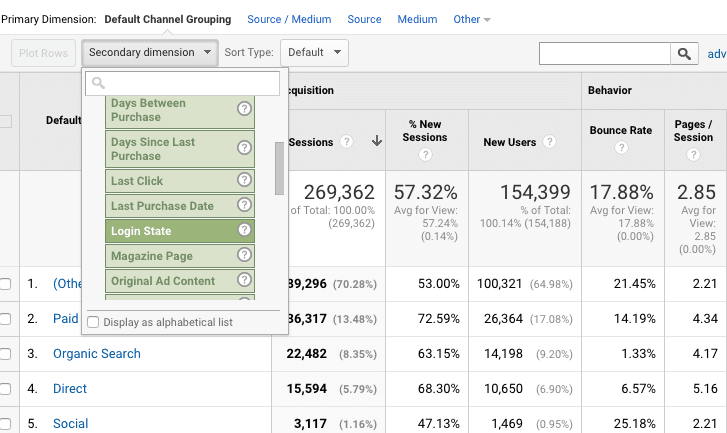Screen dimensions: 727x433
Task: Expand the Other primary dimension menu
Action: click(x=471, y=19)
